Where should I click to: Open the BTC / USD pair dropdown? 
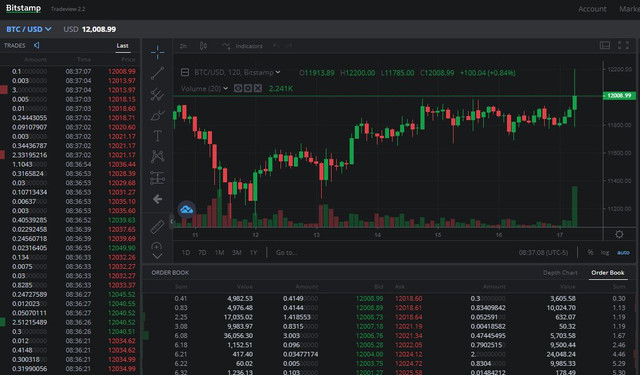point(29,29)
